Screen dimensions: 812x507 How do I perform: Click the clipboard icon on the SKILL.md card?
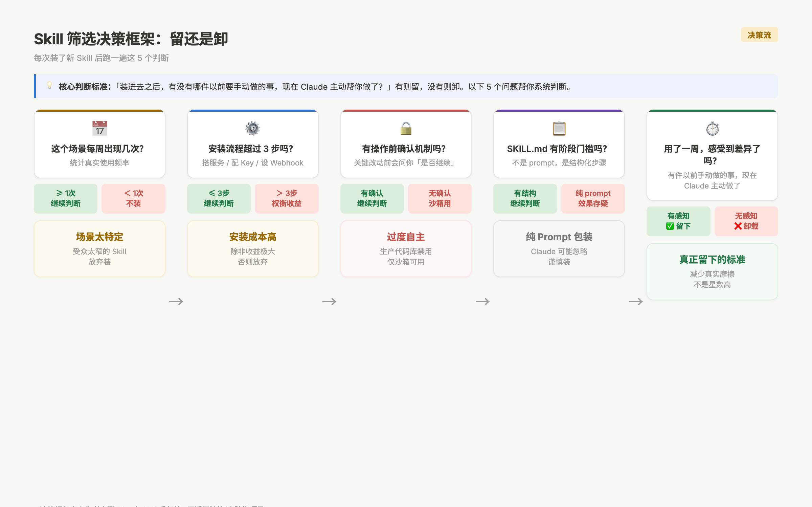559,129
